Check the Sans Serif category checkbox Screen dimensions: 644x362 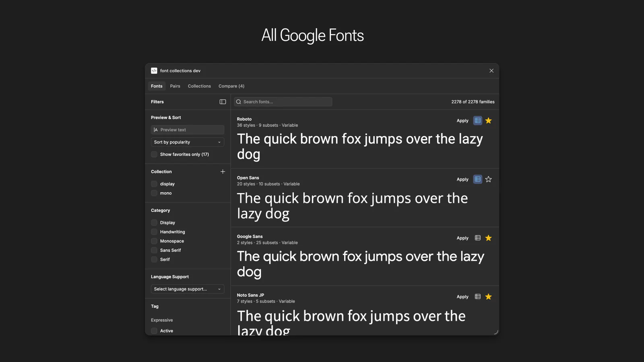coord(154,250)
